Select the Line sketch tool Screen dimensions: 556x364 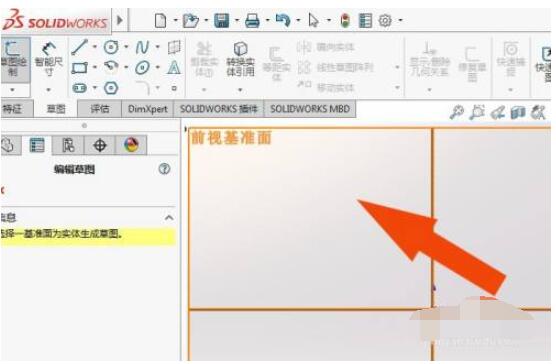pyautogui.click(x=79, y=47)
